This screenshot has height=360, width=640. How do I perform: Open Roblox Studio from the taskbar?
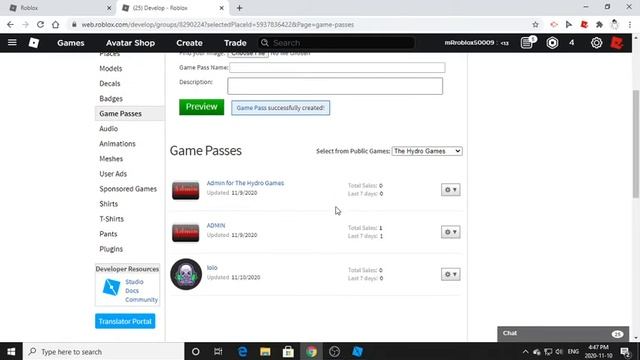coord(358,351)
